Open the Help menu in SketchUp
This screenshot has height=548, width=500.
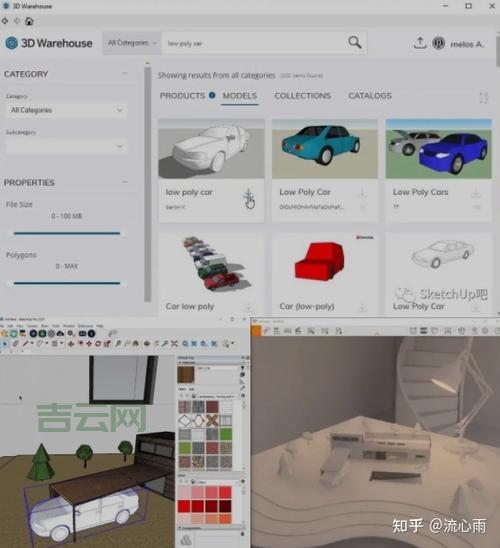(100, 326)
